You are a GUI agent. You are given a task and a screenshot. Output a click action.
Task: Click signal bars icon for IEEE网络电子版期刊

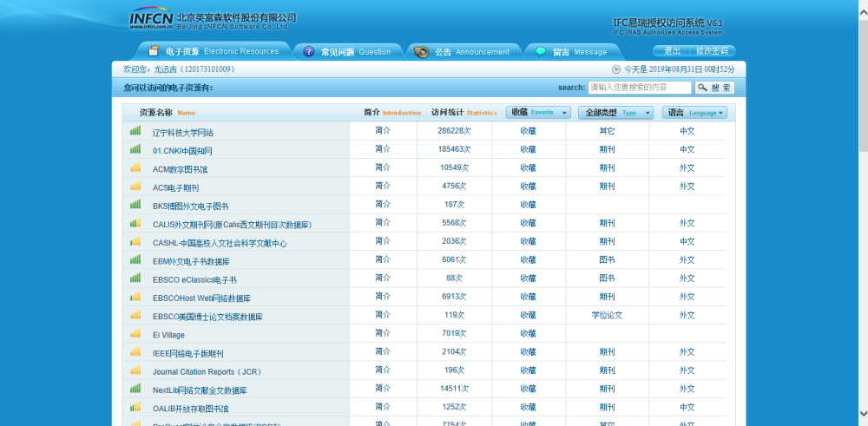click(x=135, y=351)
